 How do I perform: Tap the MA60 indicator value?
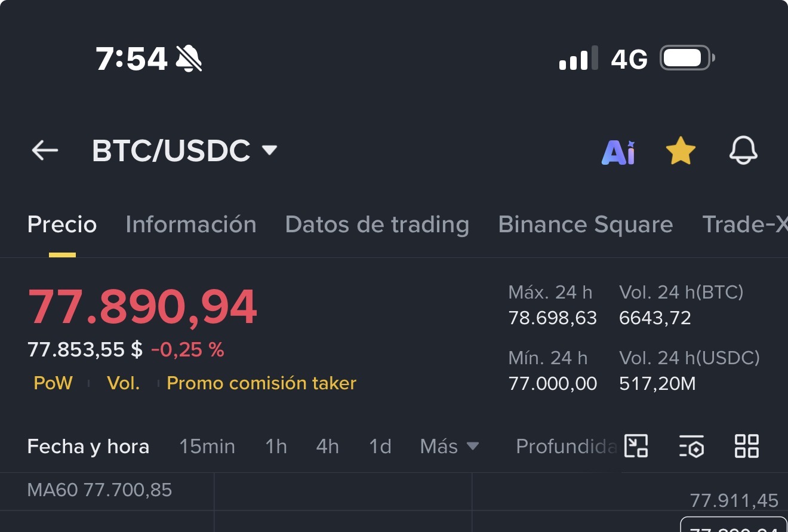pyautogui.click(x=100, y=490)
